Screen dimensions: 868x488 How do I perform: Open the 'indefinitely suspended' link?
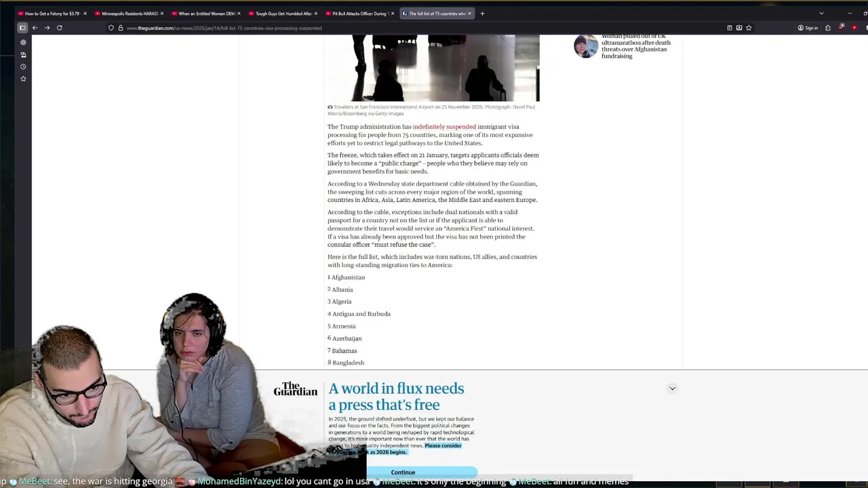click(x=444, y=127)
